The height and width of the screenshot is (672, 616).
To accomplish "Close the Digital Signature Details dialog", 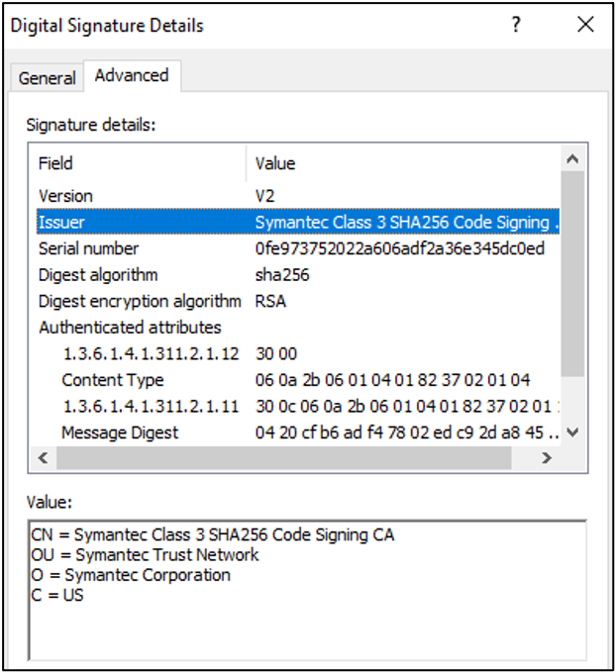I will coord(585,25).
